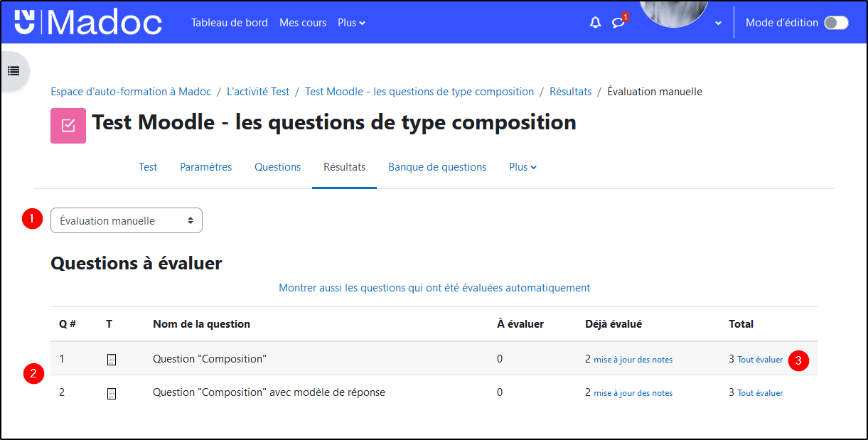The height and width of the screenshot is (440, 868).
Task: Open the messages chat bubble icon
Action: click(618, 23)
